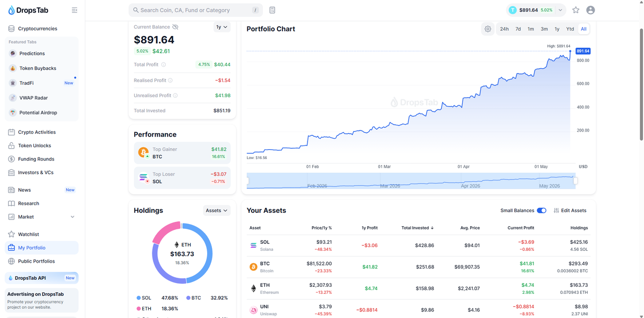Open Potential Airdrop featured tab

pos(42,113)
